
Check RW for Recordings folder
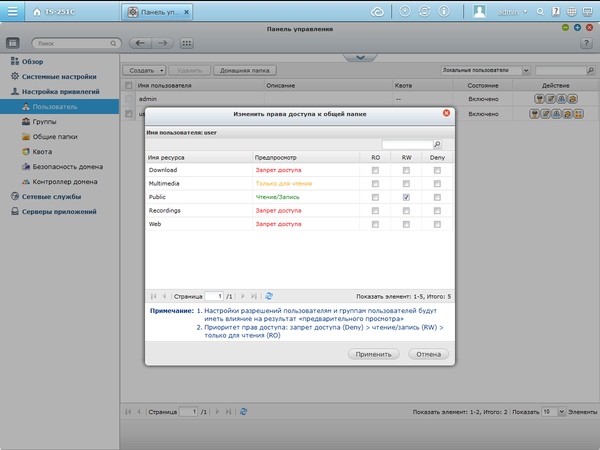[406, 211]
